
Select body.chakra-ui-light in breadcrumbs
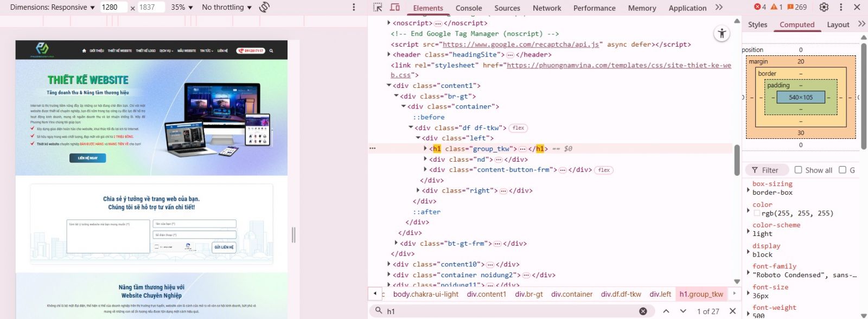[x=426, y=294]
